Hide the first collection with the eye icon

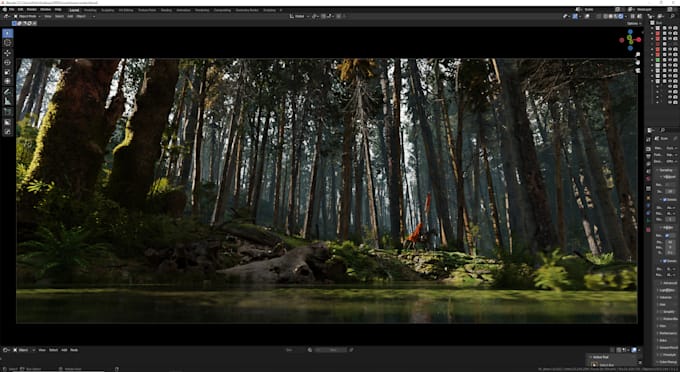[x=670, y=29]
